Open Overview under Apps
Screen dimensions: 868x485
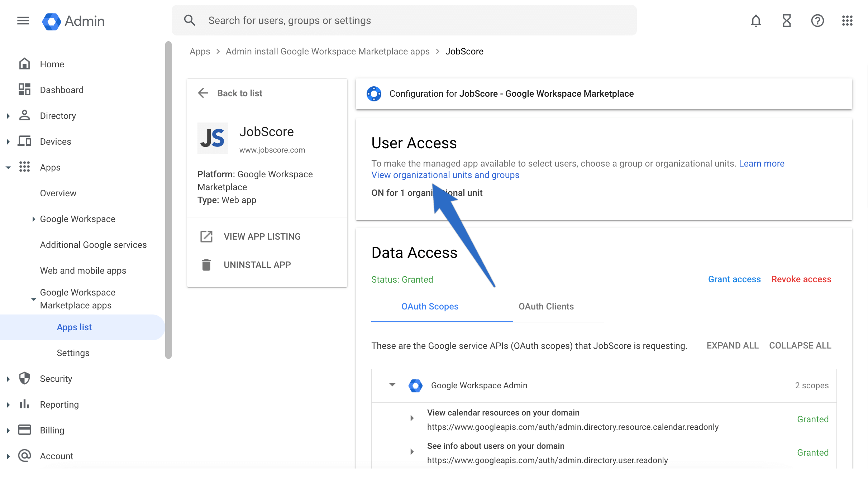(x=58, y=193)
